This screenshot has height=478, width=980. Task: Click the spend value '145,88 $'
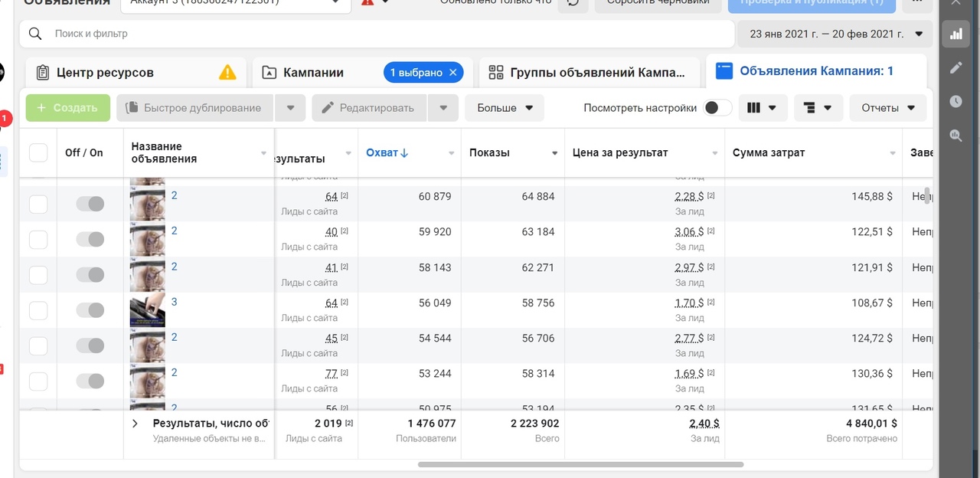click(872, 197)
